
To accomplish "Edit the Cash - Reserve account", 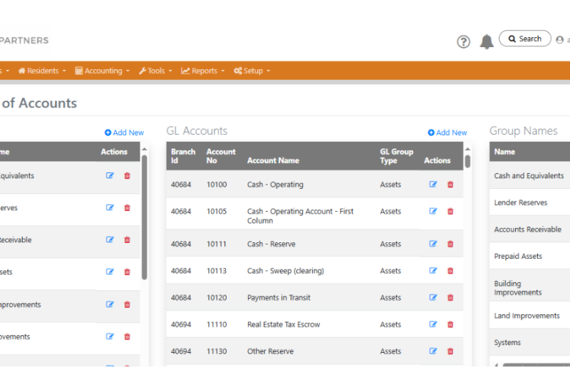I will pyautogui.click(x=433, y=244).
